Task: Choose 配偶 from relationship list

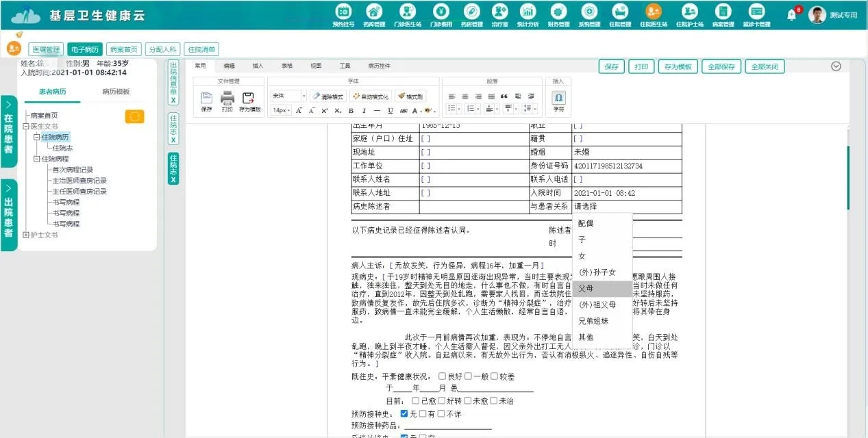Action: [x=602, y=223]
